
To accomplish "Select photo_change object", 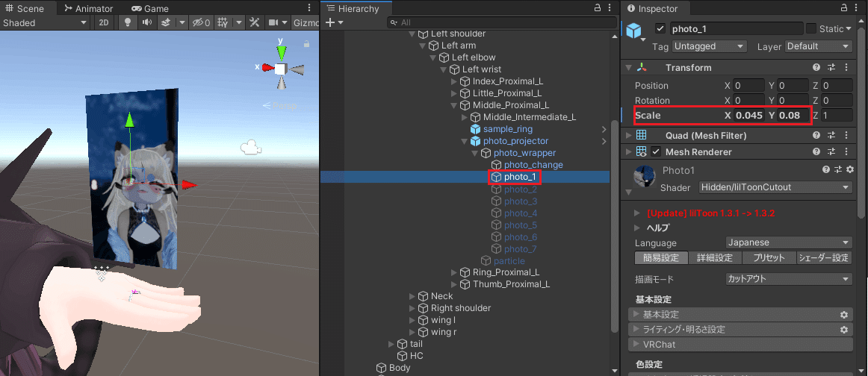I will (x=533, y=165).
